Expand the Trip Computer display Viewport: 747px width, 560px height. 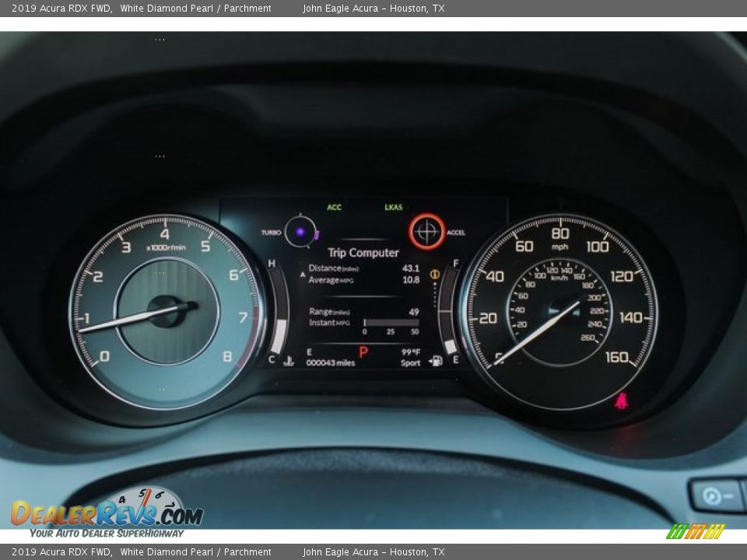tap(363, 253)
